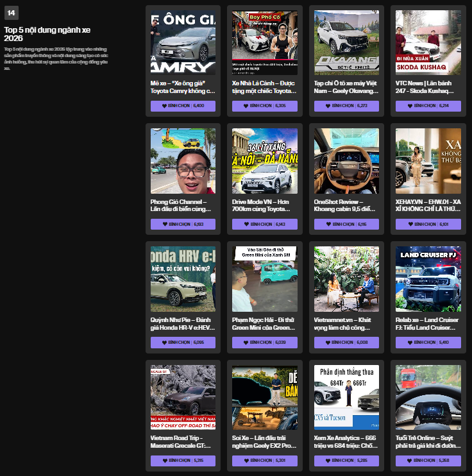Open title 'Drive Mode VN – Hơn 700km'

(x=261, y=205)
